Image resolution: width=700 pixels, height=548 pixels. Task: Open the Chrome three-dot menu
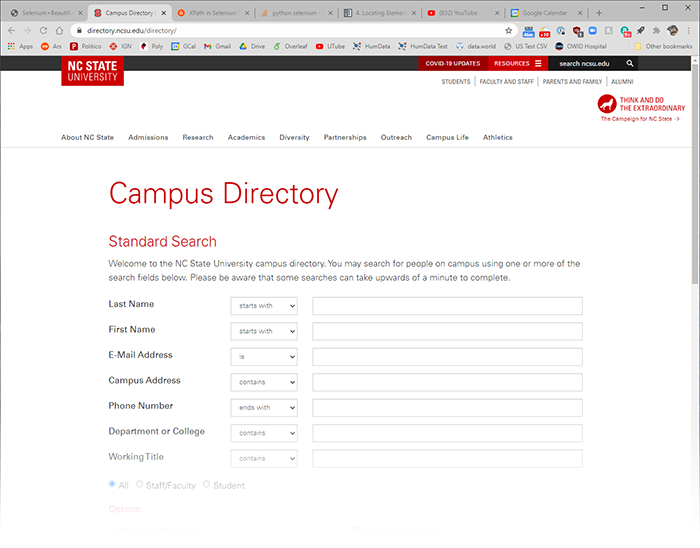tap(689, 30)
